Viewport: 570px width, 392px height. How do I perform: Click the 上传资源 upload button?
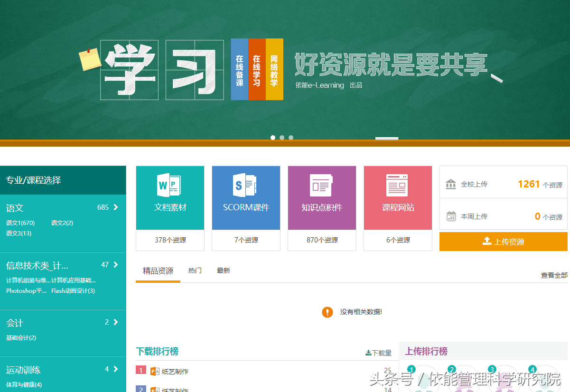tap(503, 242)
